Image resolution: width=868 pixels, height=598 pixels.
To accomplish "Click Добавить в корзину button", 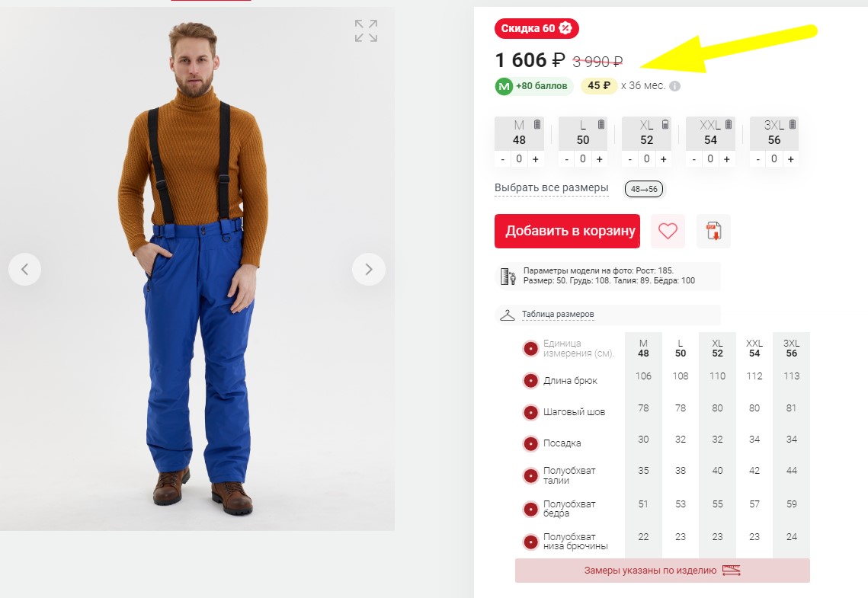I will [568, 231].
